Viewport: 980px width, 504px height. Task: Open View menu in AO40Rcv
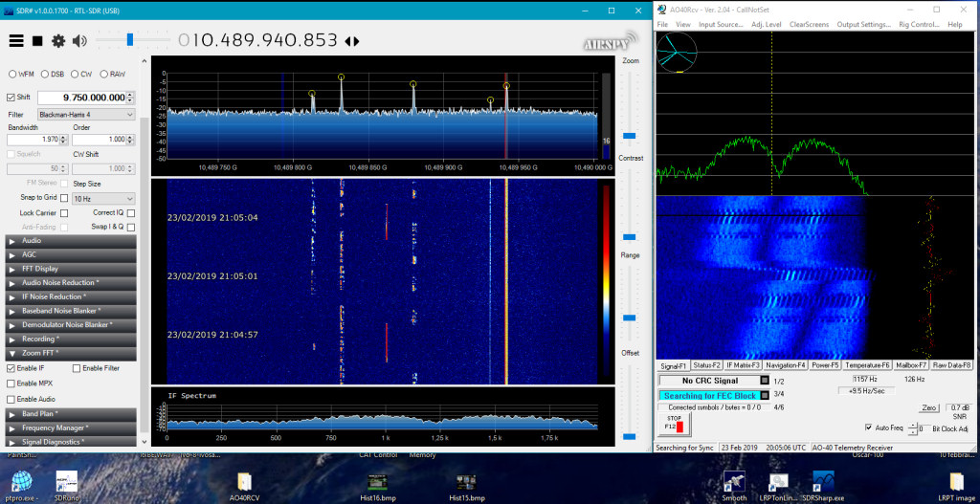[x=683, y=24]
